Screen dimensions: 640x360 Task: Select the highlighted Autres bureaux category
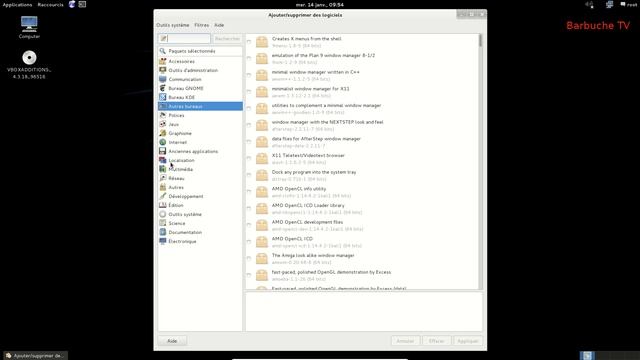(x=200, y=106)
